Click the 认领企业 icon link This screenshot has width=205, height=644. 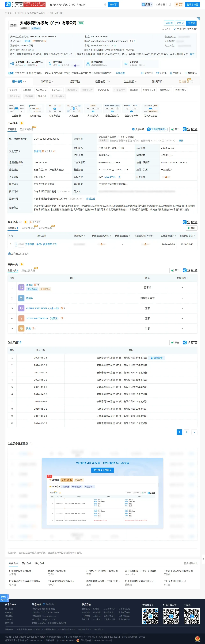(147, 73)
